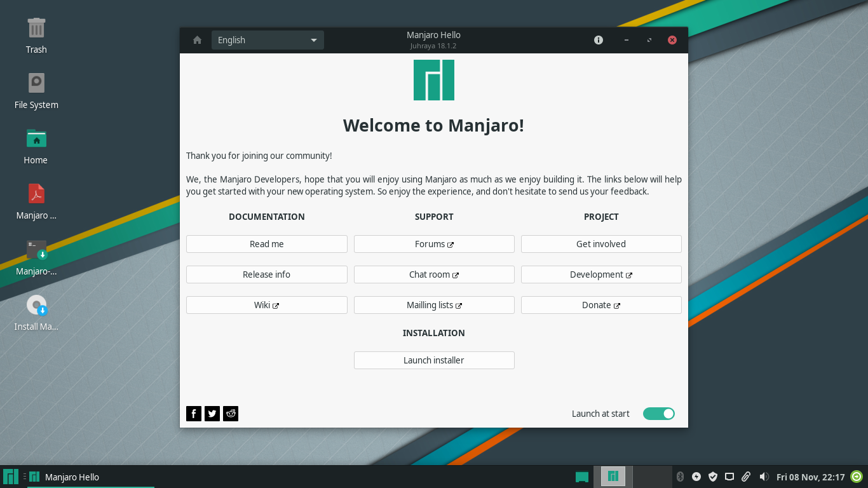Viewport: 868px width, 488px height.
Task: Click the Juhraya 18.1.2 version subtitle
Action: click(433, 46)
